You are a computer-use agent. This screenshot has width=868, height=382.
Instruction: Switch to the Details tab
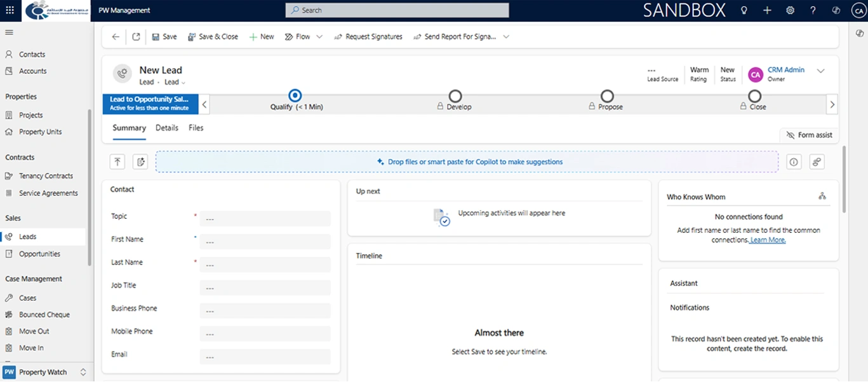click(x=167, y=128)
